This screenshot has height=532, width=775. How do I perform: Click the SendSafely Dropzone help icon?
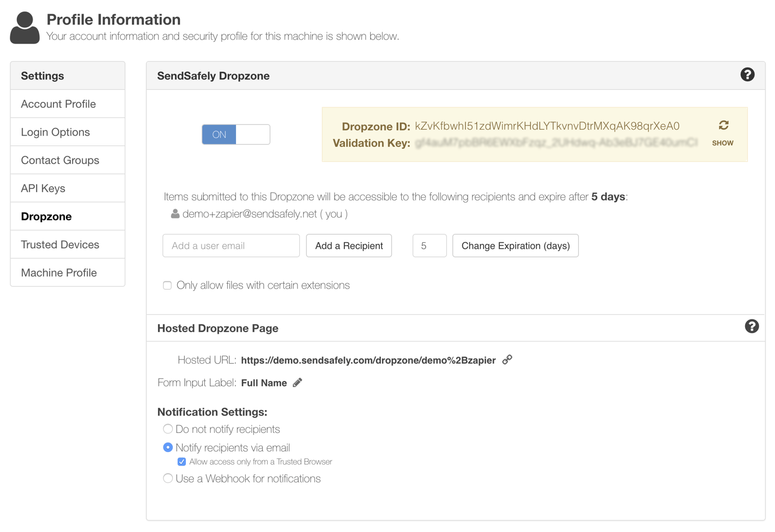[747, 75]
